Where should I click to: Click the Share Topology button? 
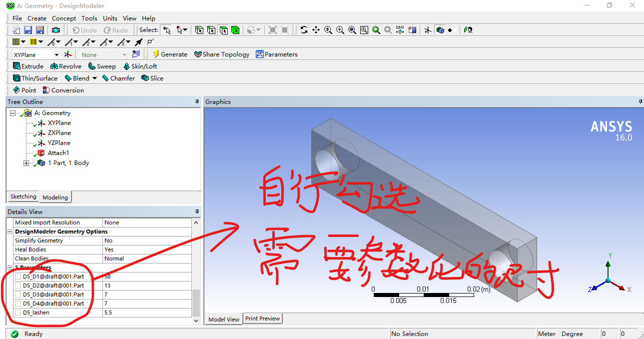[x=221, y=54]
